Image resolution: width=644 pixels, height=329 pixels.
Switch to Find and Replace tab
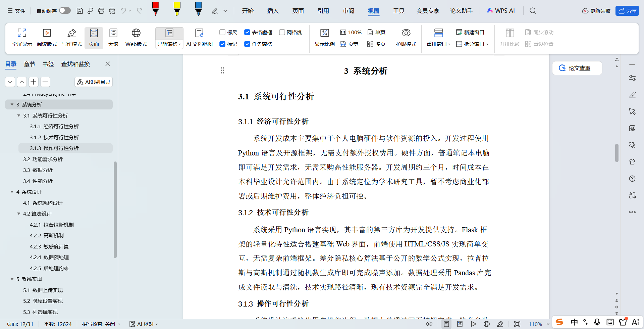coord(75,64)
